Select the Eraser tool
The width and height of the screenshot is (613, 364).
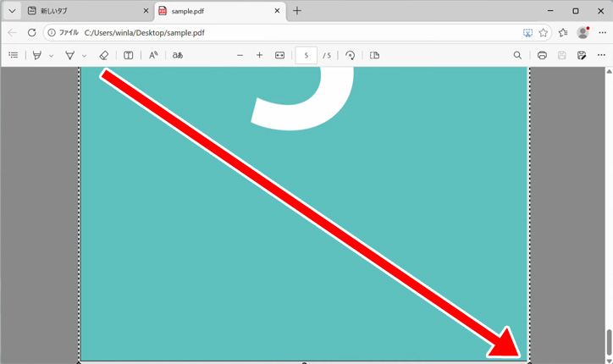tap(103, 55)
